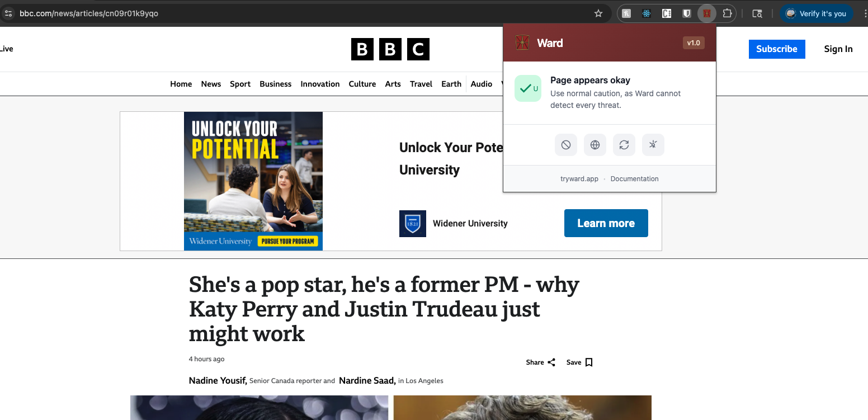Click author name Nardine Saad
The width and height of the screenshot is (868, 420).
367,380
